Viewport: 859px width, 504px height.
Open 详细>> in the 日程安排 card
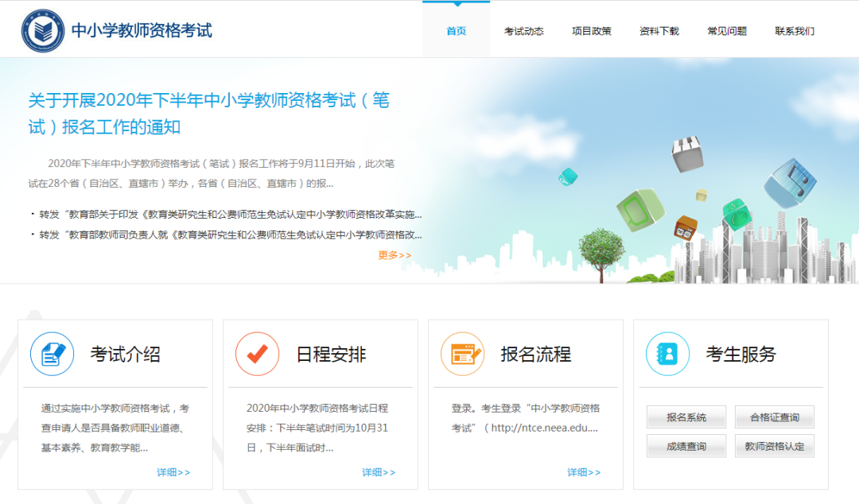(x=379, y=472)
